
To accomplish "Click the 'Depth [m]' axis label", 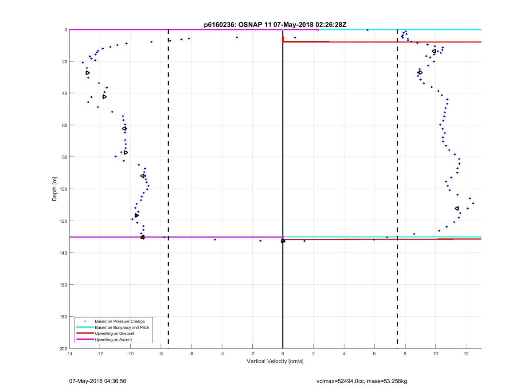I will coord(55,189).
